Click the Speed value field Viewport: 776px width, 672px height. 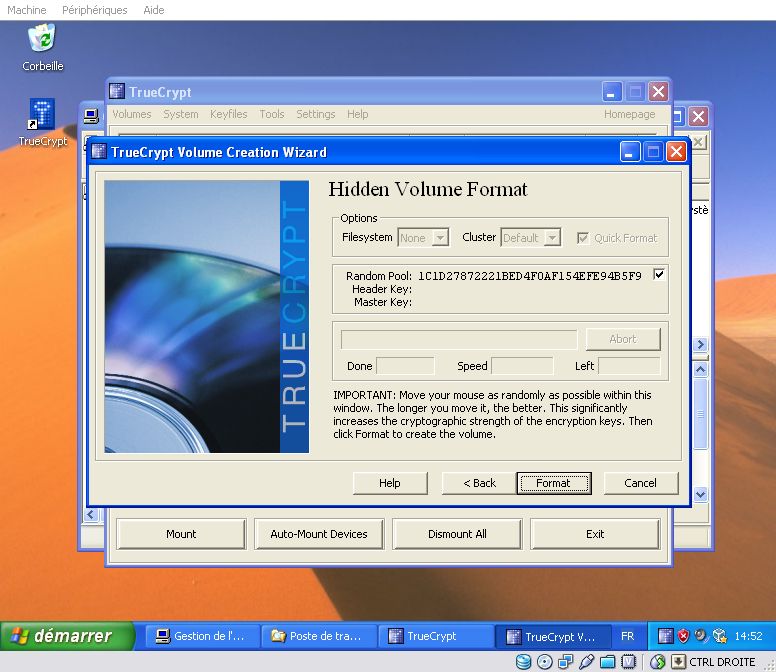pyautogui.click(x=522, y=366)
